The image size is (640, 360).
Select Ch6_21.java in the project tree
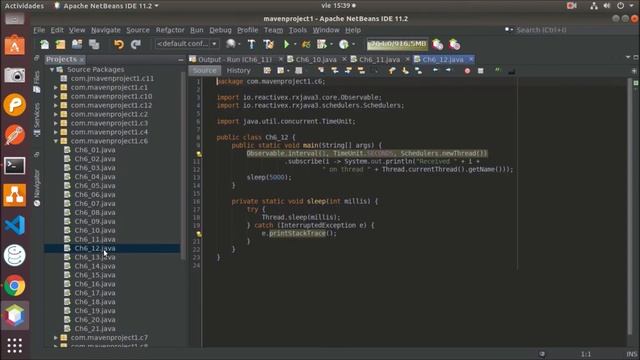tap(95, 329)
